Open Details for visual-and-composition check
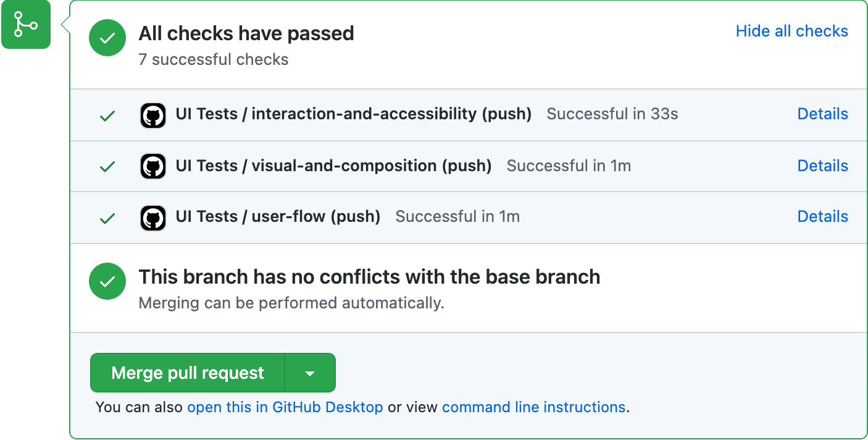Viewport: 868px width, 440px height. [x=822, y=166]
